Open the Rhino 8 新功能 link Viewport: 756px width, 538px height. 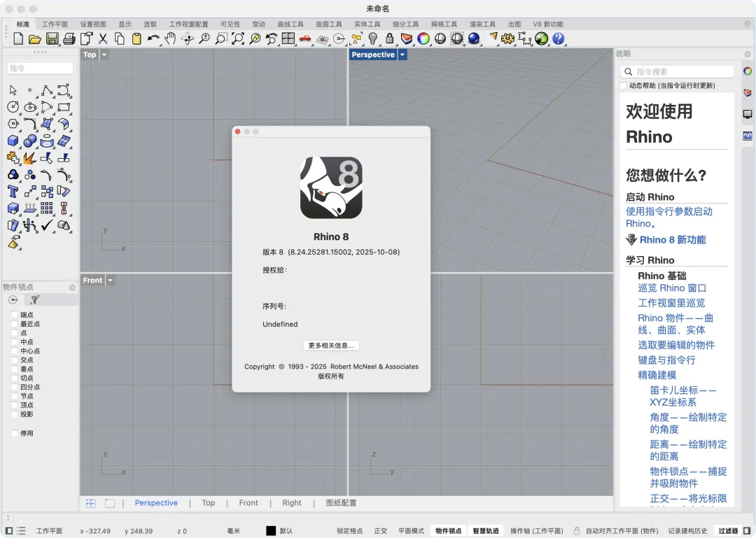click(x=672, y=239)
